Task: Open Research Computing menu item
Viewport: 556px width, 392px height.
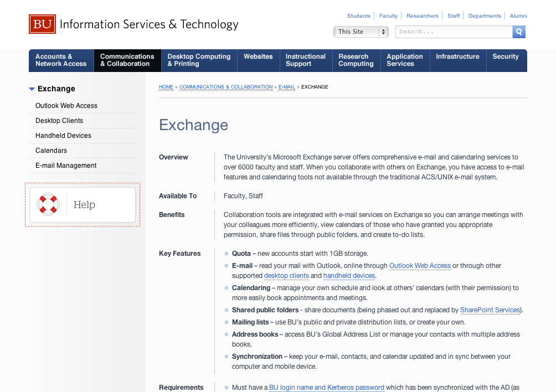Action: click(x=356, y=60)
